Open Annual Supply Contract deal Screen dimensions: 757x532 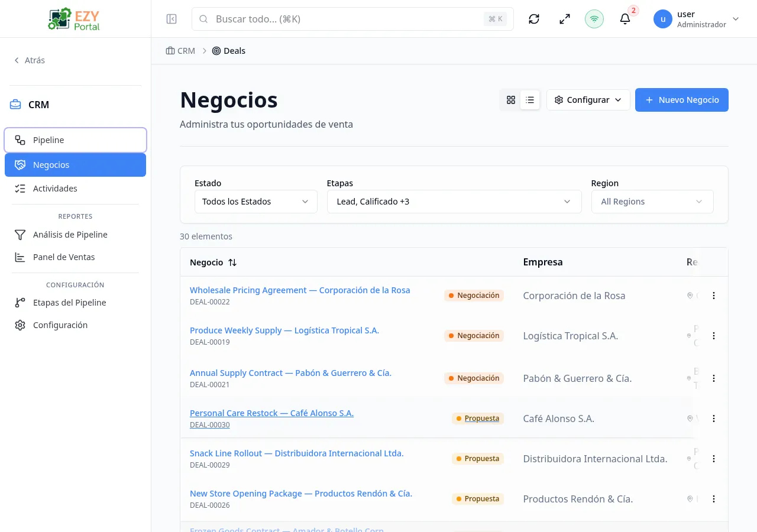pos(290,373)
